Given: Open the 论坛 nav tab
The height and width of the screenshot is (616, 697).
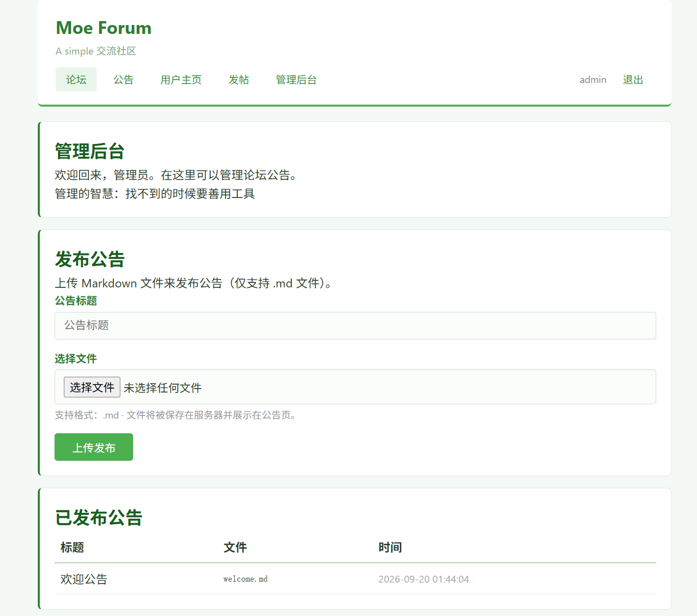Looking at the screenshot, I should [76, 80].
